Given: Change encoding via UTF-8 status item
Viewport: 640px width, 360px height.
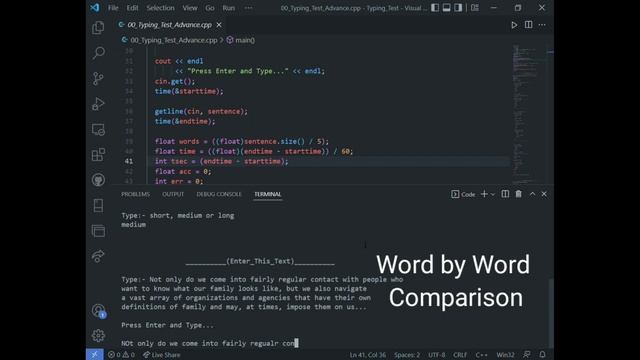Looking at the screenshot, I should pos(437,355).
